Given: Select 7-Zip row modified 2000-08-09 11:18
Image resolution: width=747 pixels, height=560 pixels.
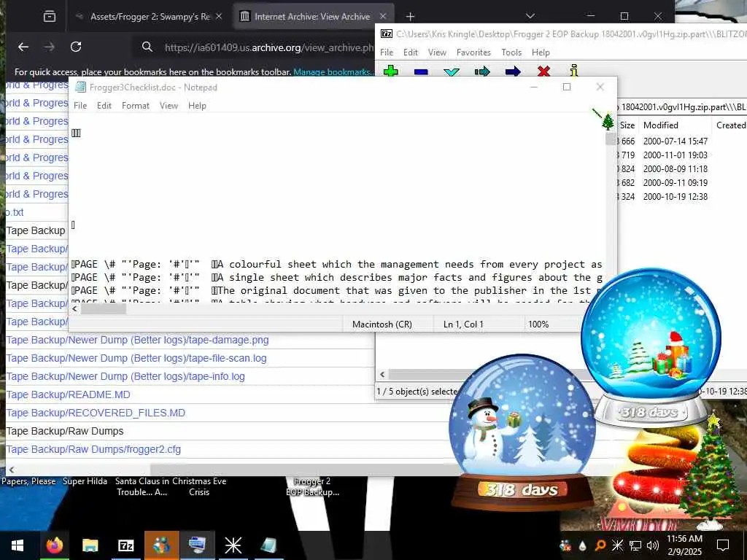Looking at the screenshot, I should pyautogui.click(x=681, y=168).
